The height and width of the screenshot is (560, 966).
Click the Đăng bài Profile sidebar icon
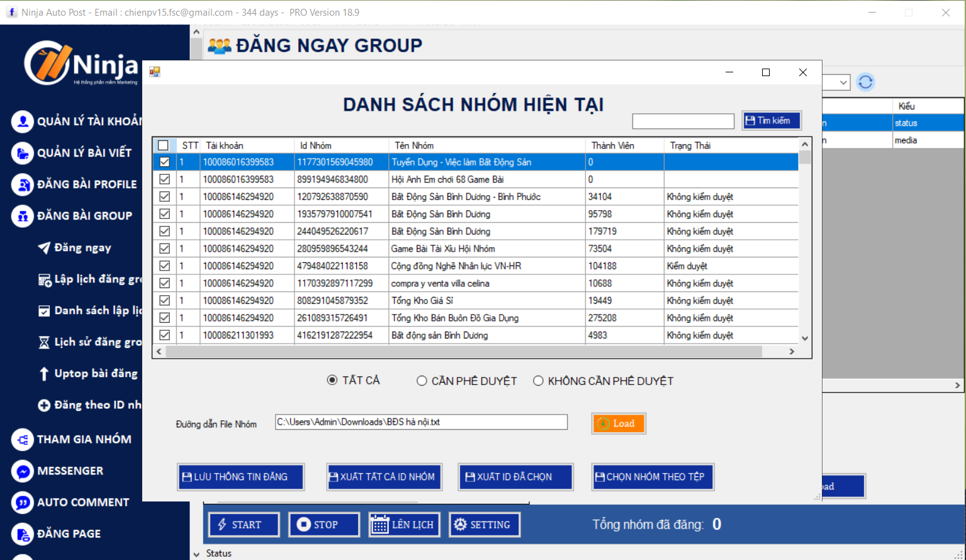tap(23, 184)
